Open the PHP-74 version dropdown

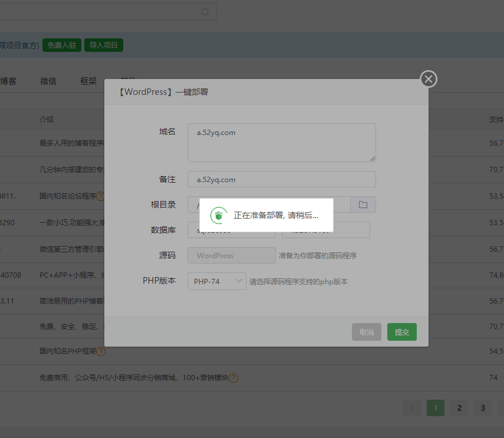click(x=217, y=281)
